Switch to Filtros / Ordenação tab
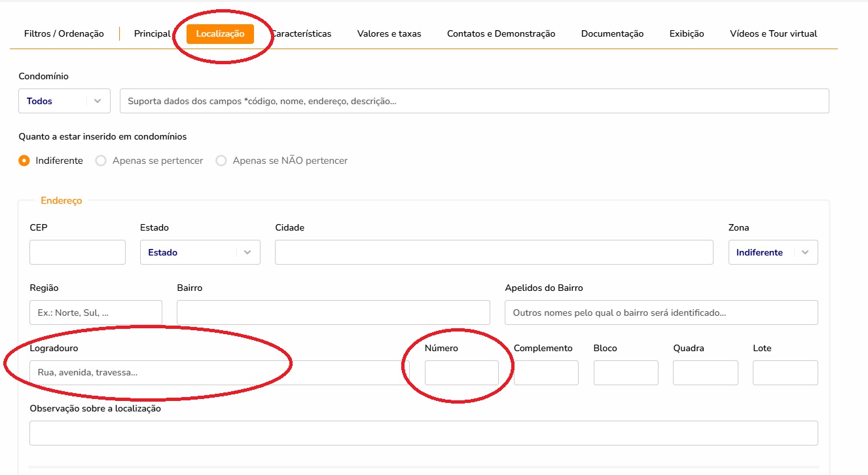Image resolution: width=868 pixels, height=475 pixels. [63, 33]
